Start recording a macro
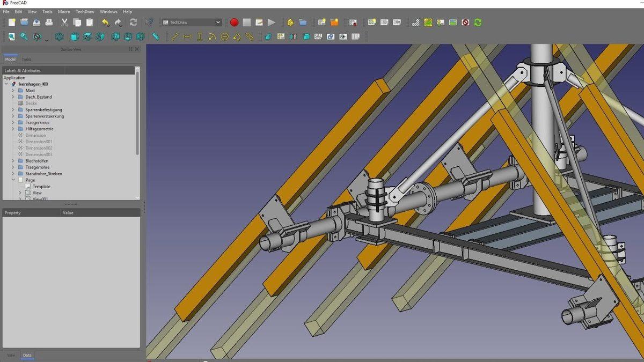644x362 pixels. click(235, 23)
